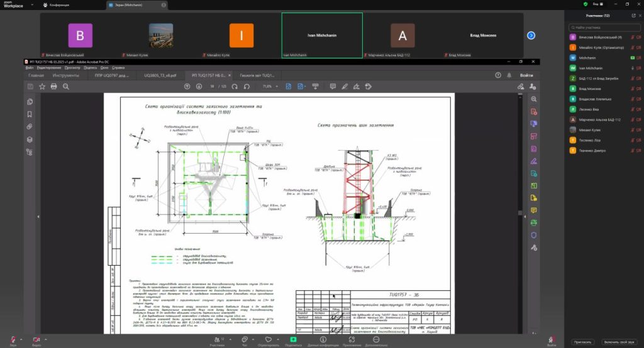Show next participants in the video strip

tap(531, 36)
